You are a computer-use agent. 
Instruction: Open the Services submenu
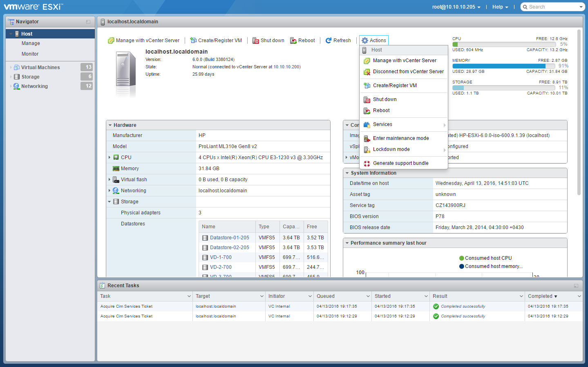coord(382,124)
